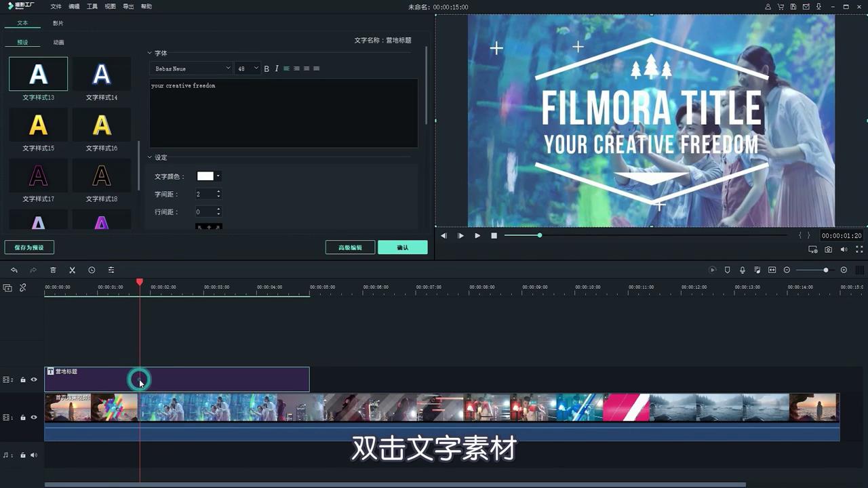
Task: Toggle italic text formatting
Action: [x=277, y=68]
